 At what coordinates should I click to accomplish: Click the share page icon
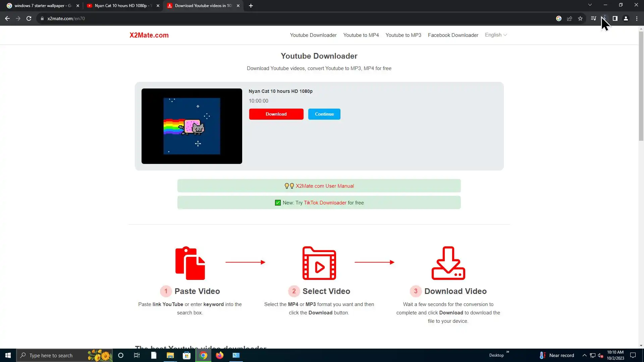pos(570,18)
